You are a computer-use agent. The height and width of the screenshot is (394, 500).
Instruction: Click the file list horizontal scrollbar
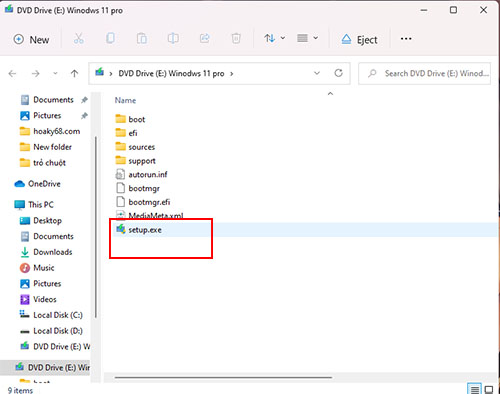click(x=223, y=378)
